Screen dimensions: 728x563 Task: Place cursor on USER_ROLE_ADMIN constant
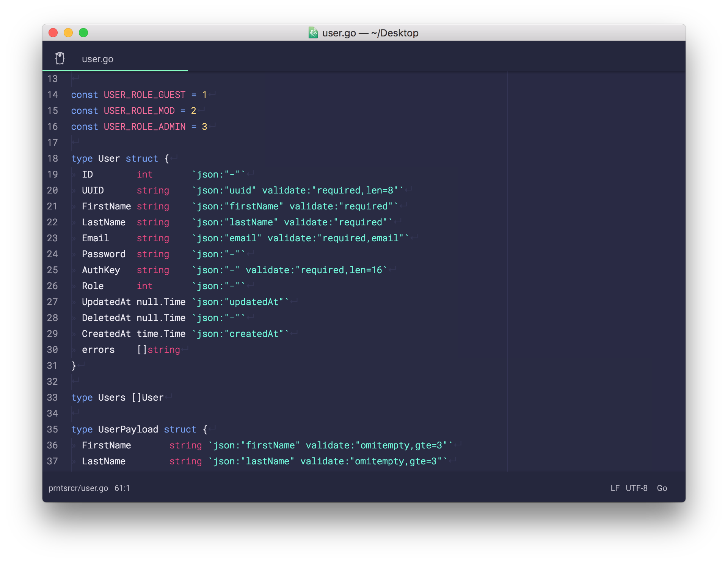click(144, 127)
